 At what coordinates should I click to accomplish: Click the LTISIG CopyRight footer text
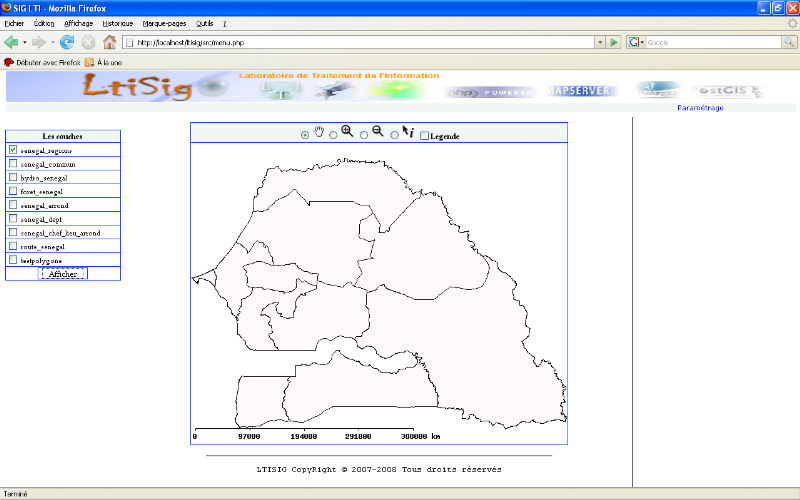tap(379, 469)
